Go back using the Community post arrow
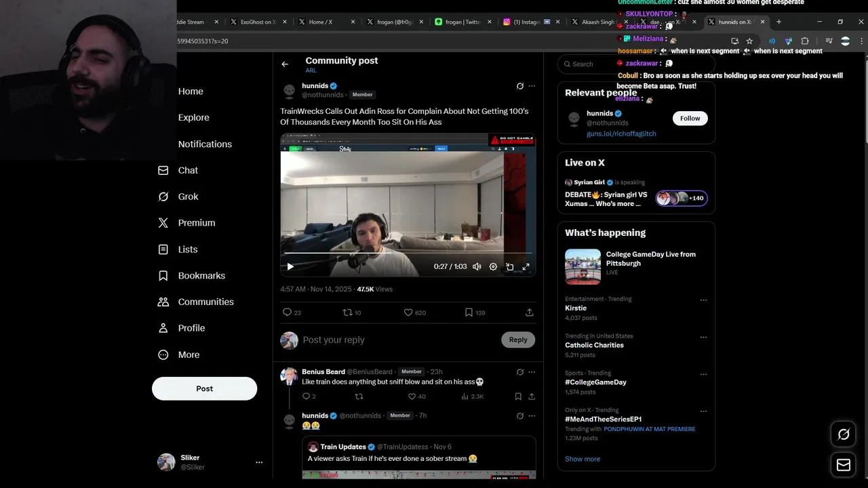The width and height of the screenshot is (868, 488). point(285,64)
